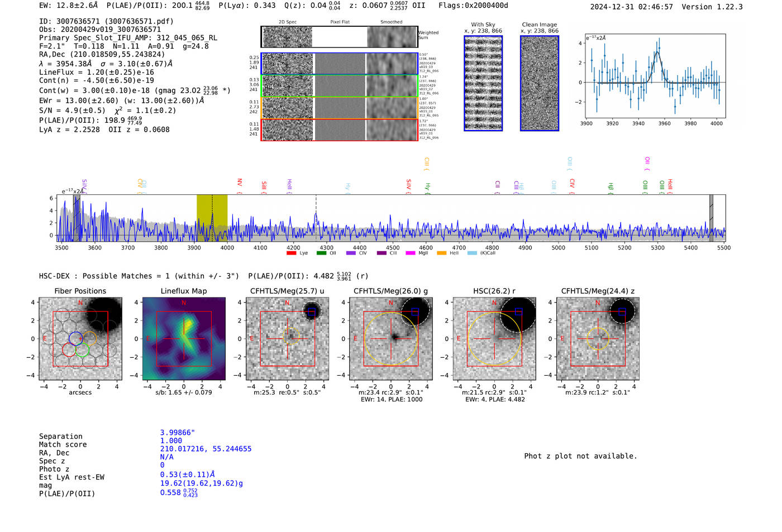
Task: Click the HSC-DEX : Possible Matches = 1 heading
Action: tap(139, 276)
